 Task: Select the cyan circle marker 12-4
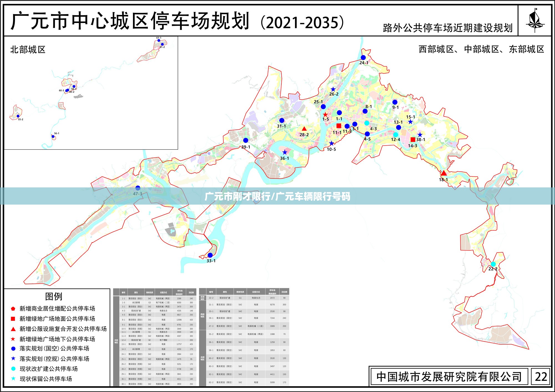[x=396, y=135]
